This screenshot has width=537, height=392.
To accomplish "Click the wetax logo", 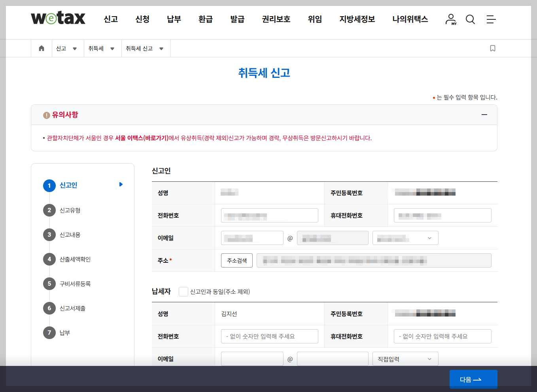I will tap(58, 18).
